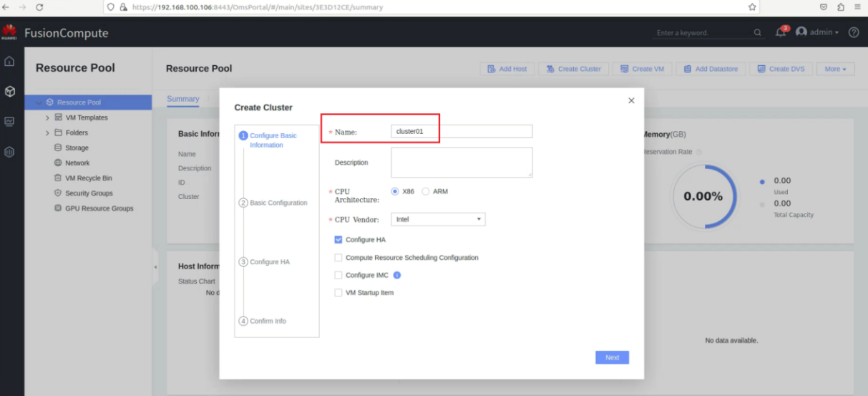Collapse the Resource Pool tree node
Image resolution: width=868 pixels, height=396 pixels.
39,102
